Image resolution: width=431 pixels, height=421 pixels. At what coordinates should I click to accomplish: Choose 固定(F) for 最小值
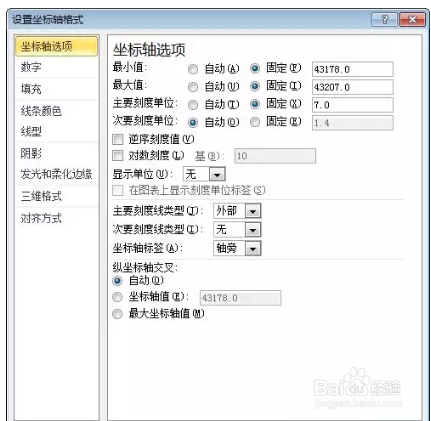[x=255, y=69]
